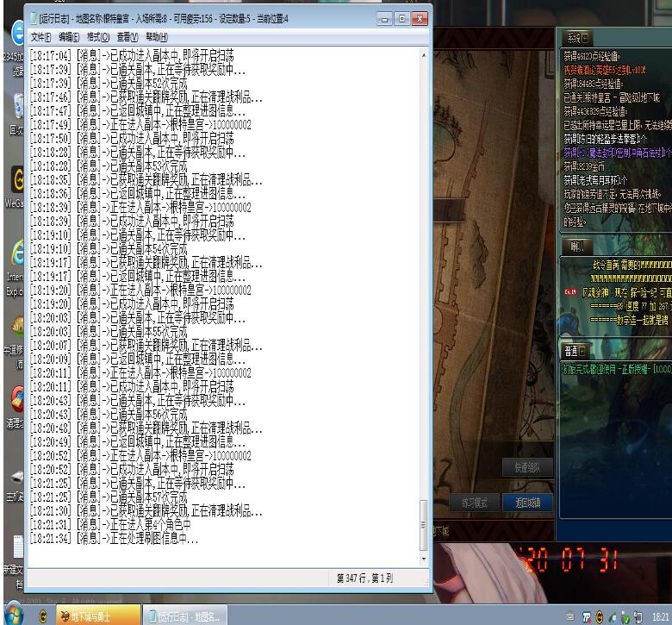The width and height of the screenshot is (672, 625).
Task: Open the WeGame desktop icon
Action: (x=15, y=187)
